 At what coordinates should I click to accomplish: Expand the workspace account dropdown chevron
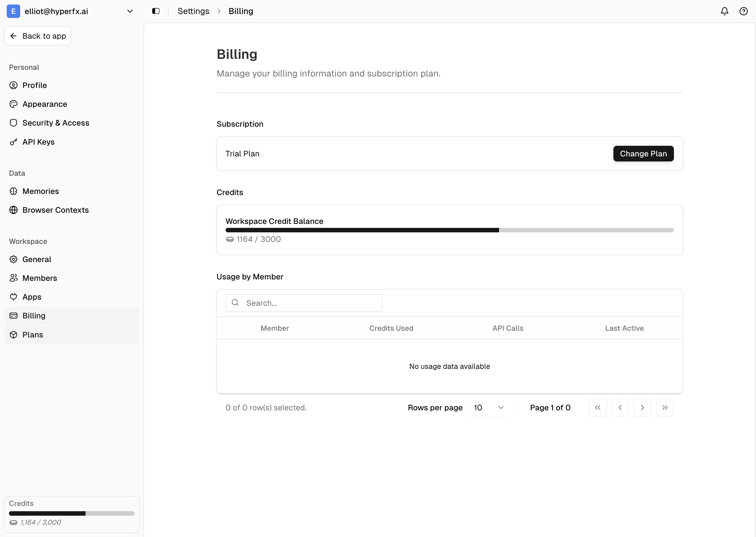130,11
